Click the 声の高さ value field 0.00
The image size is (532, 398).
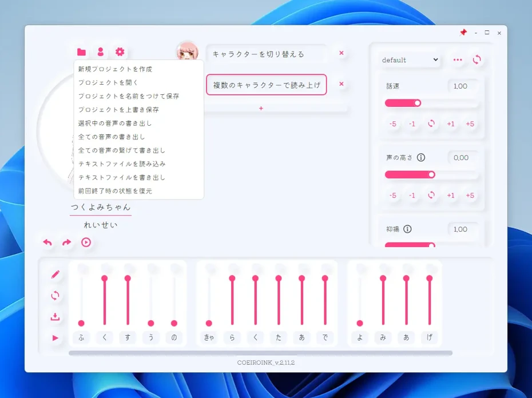tap(462, 158)
